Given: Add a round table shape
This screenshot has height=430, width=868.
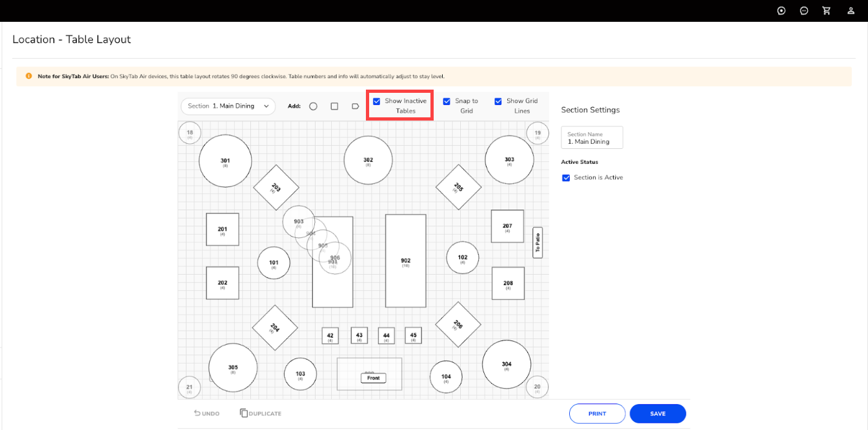Looking at the screenshot, I should pyautogui.click(x=313, y=106).
